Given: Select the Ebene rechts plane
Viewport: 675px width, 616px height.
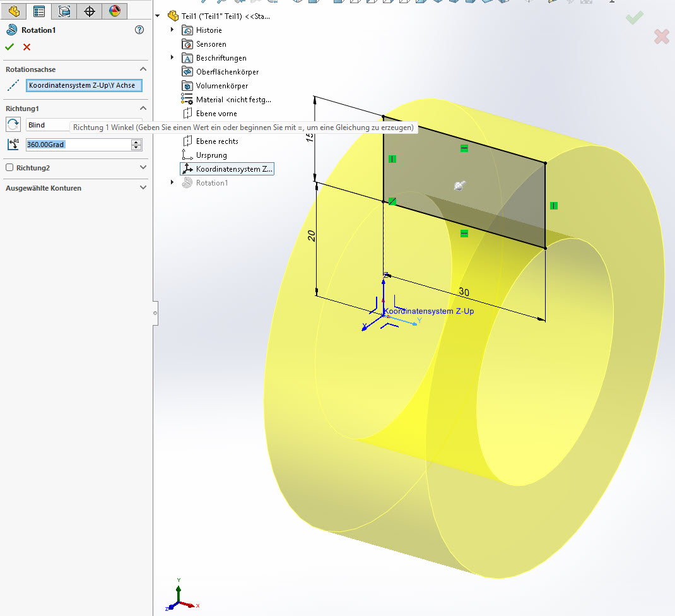Looking at the screenshot, I should (x=211, y=141).
